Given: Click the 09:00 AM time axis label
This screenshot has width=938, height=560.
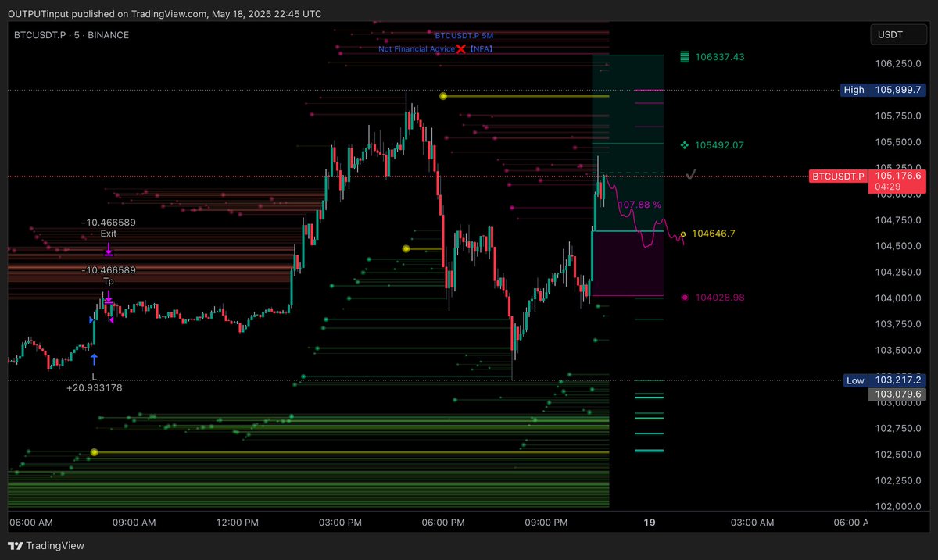Looking at the screenshot, I should point(134,523).
